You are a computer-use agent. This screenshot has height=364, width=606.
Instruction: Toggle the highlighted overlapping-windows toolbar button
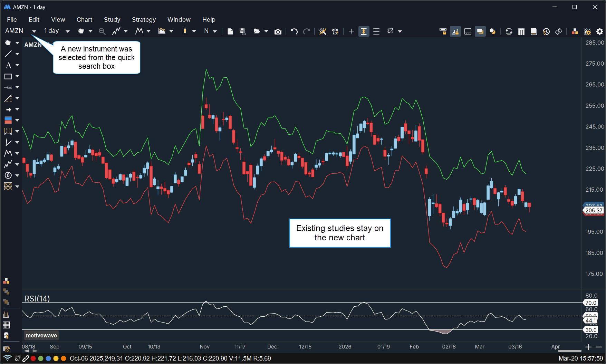pyautogui.click(x=480, y=31)
